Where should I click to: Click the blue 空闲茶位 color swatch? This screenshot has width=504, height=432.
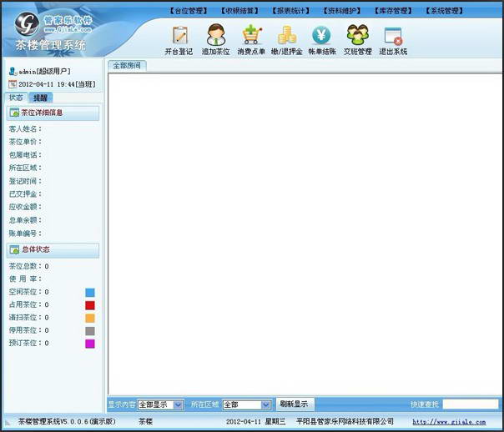(x=90, y=292)
